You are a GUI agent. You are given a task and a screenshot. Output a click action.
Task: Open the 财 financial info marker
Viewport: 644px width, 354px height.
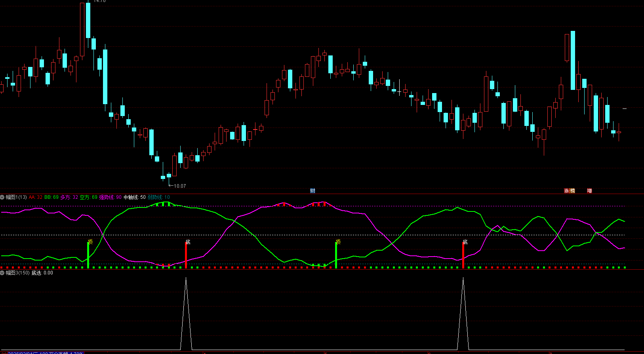[x=312, y=191]
